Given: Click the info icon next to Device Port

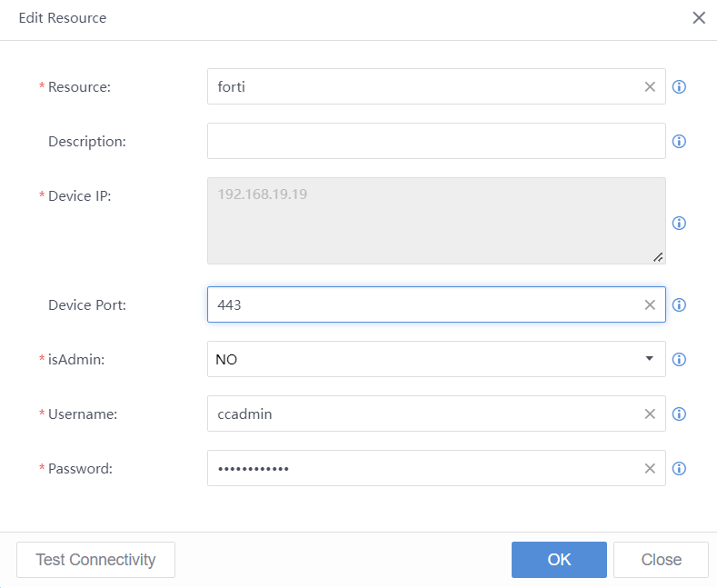Looking at the screenshot, I should (x=679, y=305).
